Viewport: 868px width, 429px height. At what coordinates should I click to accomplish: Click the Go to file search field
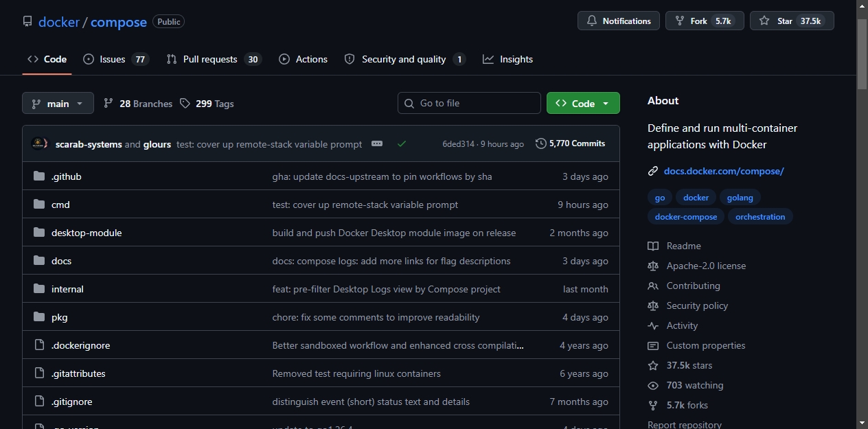[469, 103]
